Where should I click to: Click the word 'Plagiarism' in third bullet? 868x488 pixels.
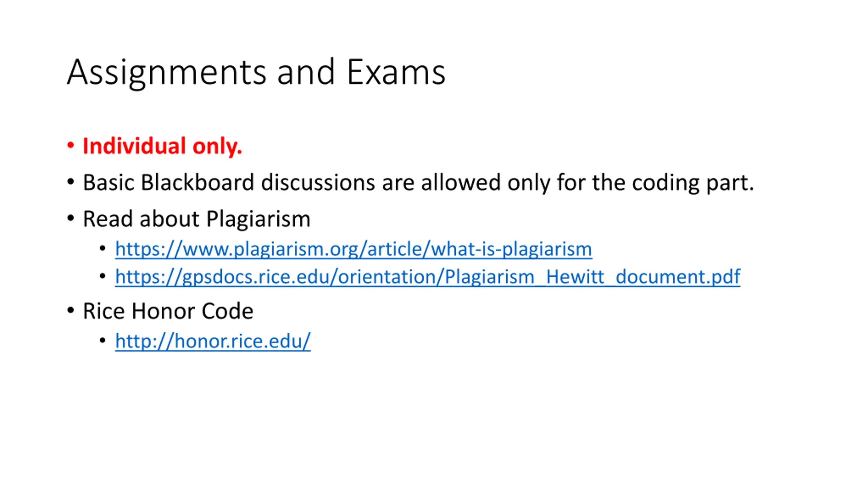coord(258,219)
